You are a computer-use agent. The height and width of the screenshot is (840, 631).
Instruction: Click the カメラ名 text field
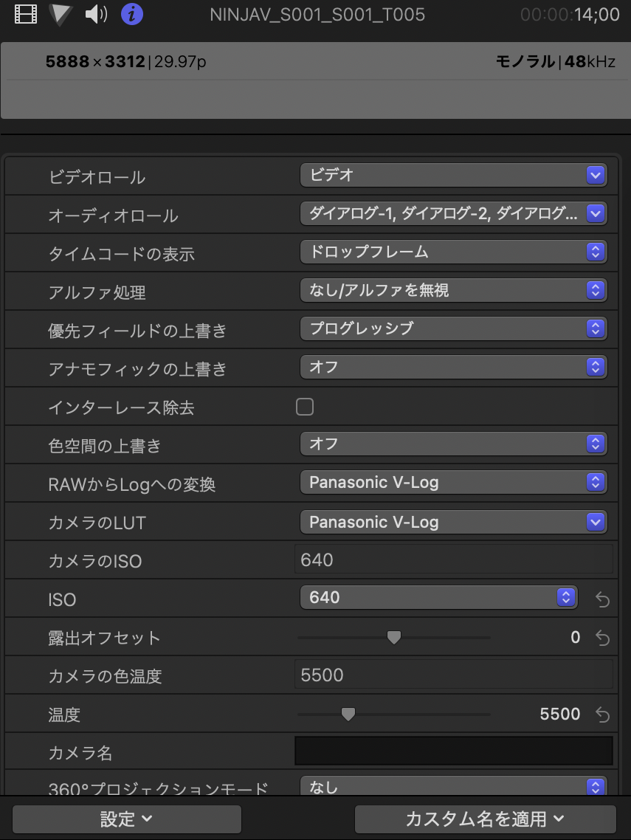click(x=453, y=751)
